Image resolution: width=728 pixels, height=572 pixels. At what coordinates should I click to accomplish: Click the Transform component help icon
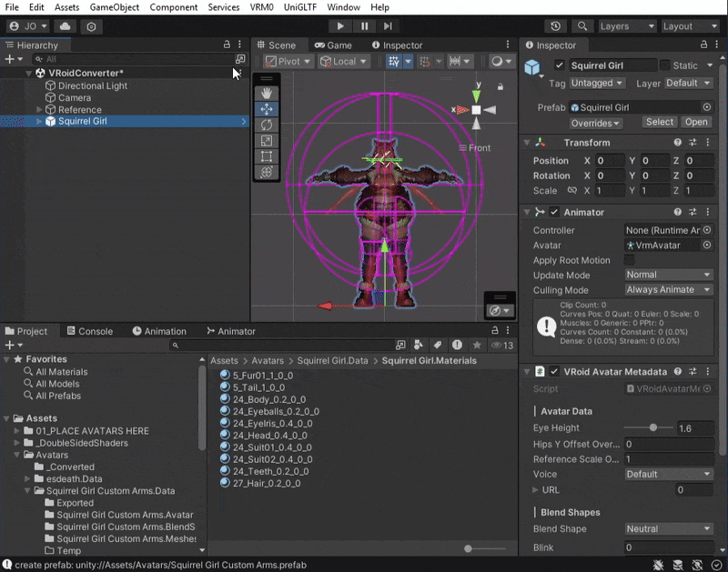677,143
